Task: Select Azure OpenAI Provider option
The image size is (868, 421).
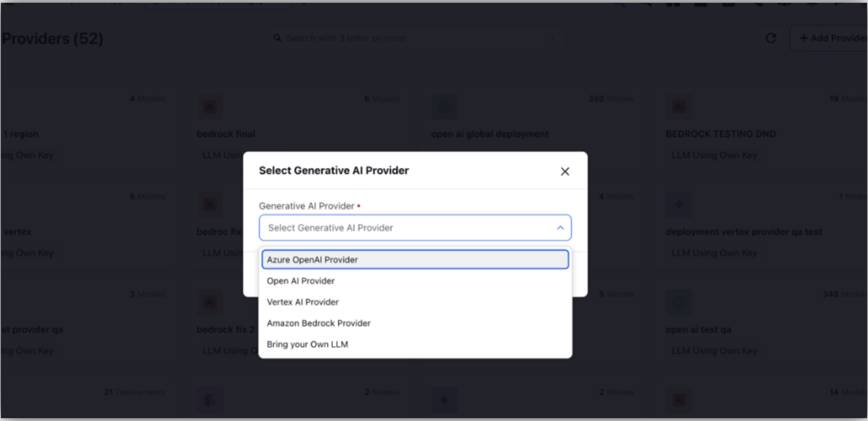Action: tap(415, 259)
